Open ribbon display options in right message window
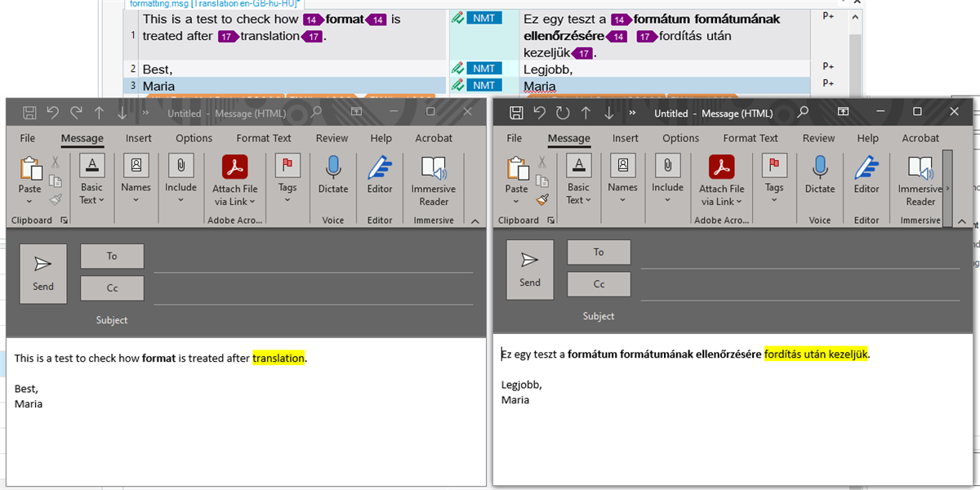Image resolution: width=980 pixels, height=490 pixels. [x=844, y=112]
